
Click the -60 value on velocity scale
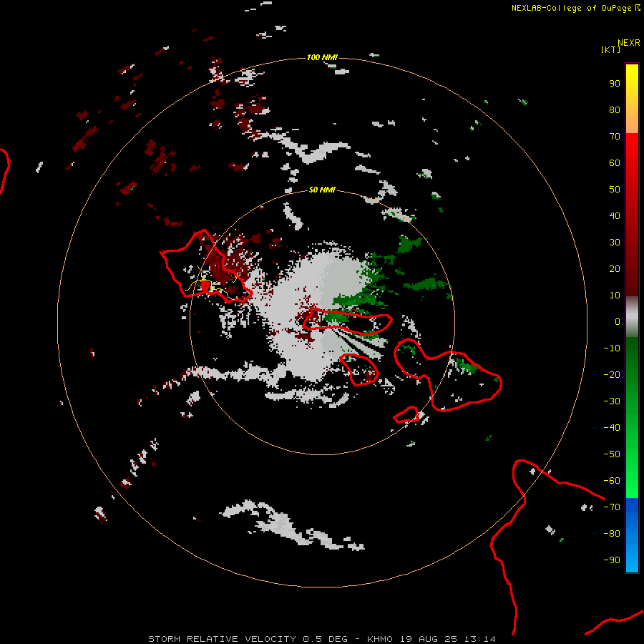(612, 481)
